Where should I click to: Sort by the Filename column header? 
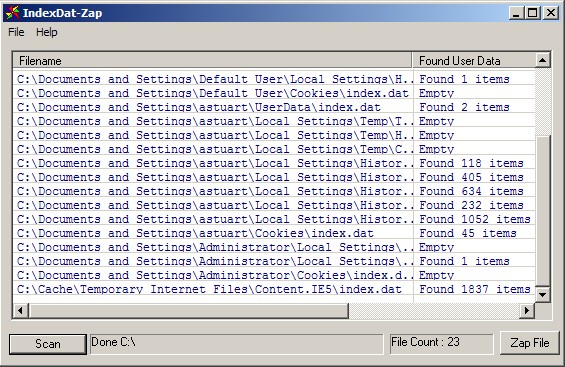(x=212, y=61)
